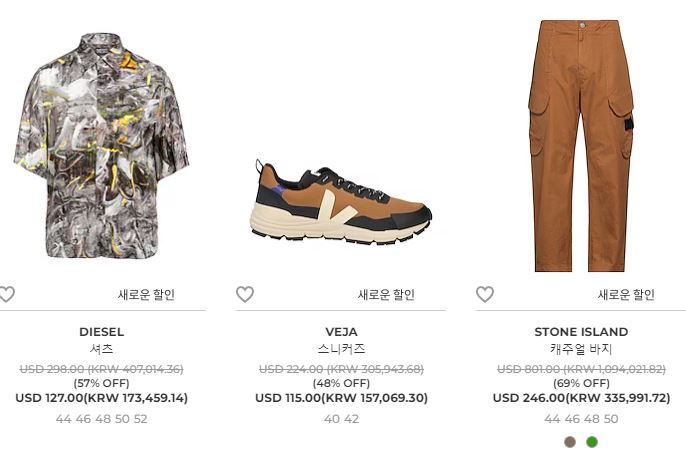Screen dimensions: 686x450
Task: Open the Diesel printed shirt image
Action: (102, 146)
